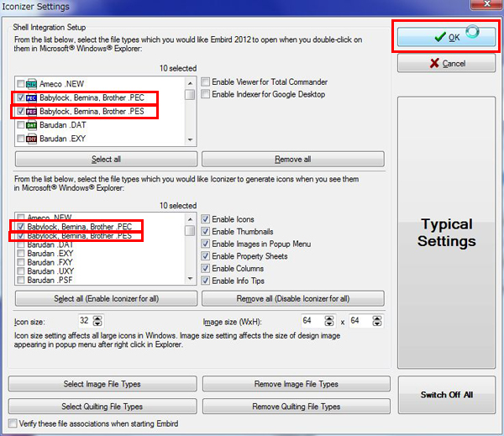Enable Viewer for Total Commander
The image size is (504, 436).
[x=206, y=81]
